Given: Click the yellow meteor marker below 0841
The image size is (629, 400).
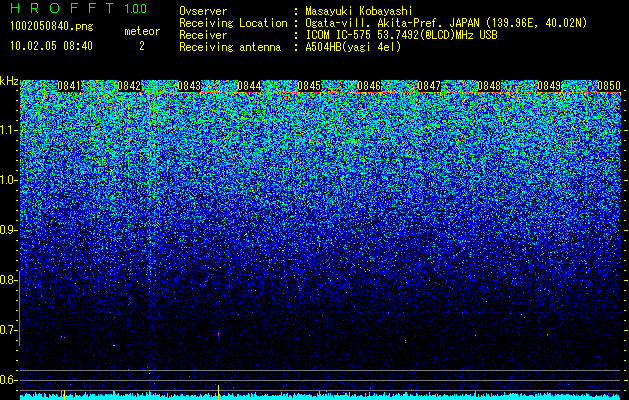Looking at the screenshot, I should click(64, 394).
